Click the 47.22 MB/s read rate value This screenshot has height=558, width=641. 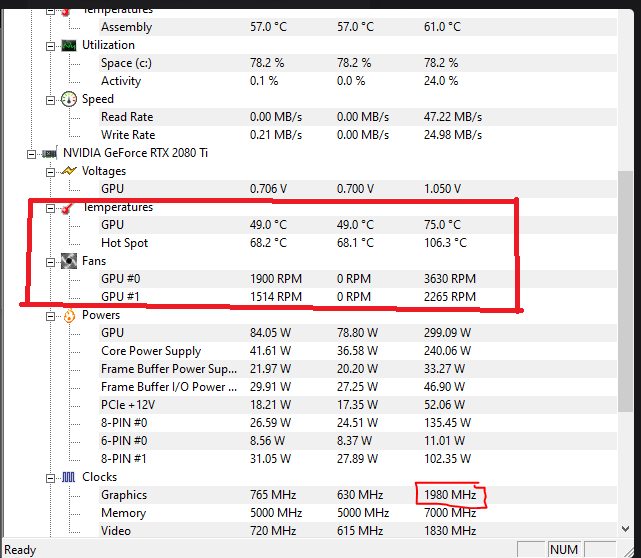pyautogui.click(x=453, y=117)
